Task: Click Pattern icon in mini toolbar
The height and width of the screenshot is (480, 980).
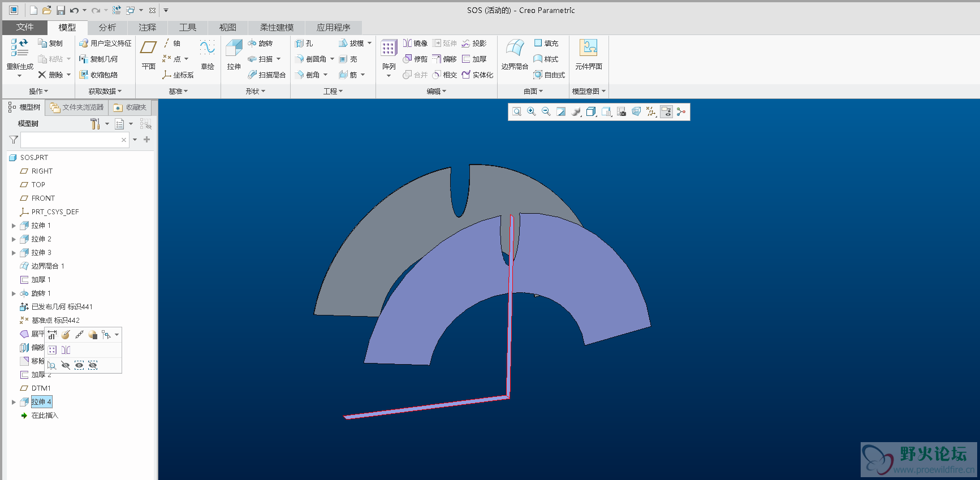Action: point(52,350)
